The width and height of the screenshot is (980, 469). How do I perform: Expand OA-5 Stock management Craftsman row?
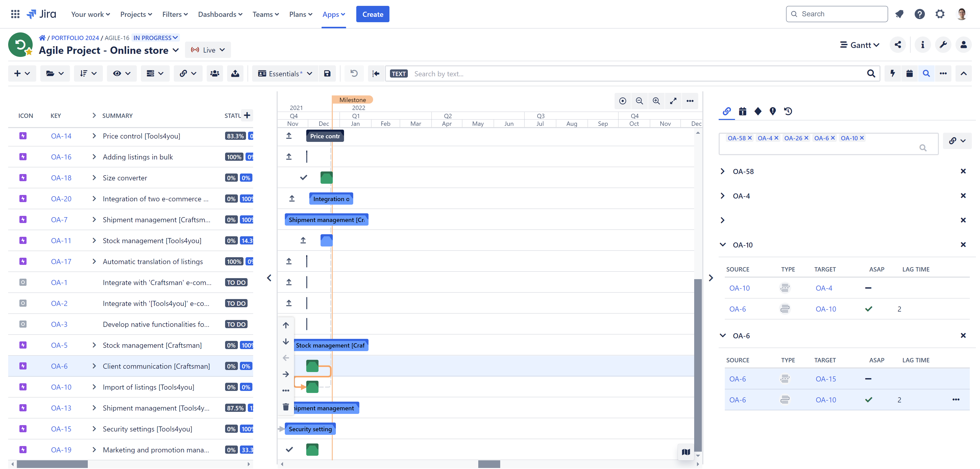(x=95, y=345)
